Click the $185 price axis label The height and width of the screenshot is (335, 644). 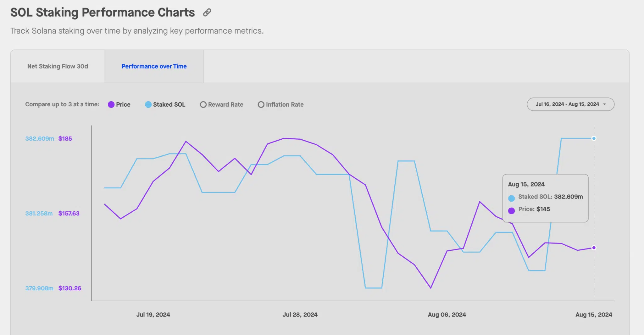[x=65, y=139]
